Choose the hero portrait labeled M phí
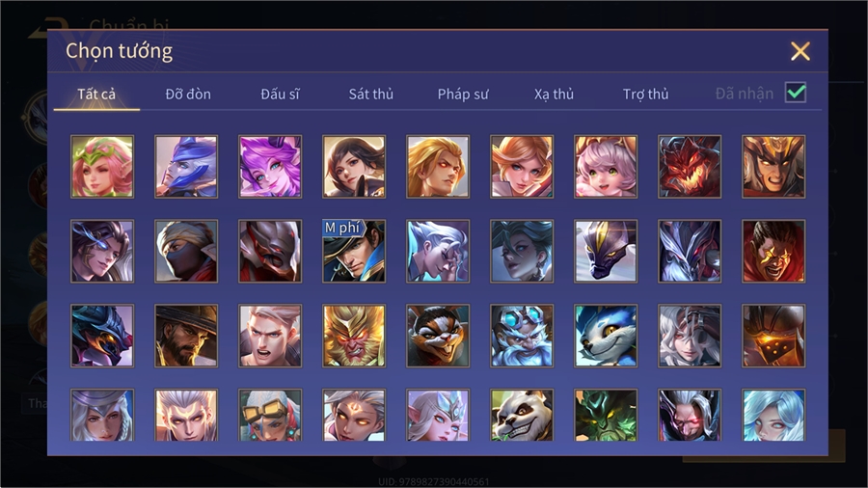The height and width of the screenshot is (488, 868). coord(354,251)
